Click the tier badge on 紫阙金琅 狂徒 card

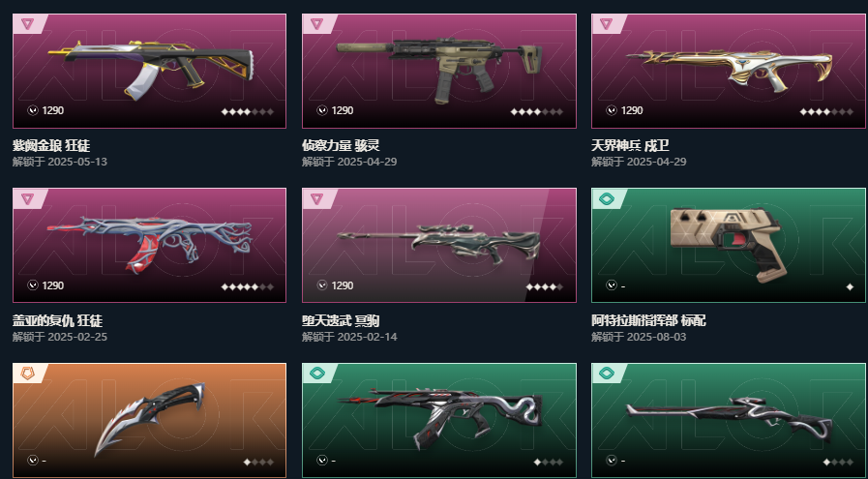[27, 24]
